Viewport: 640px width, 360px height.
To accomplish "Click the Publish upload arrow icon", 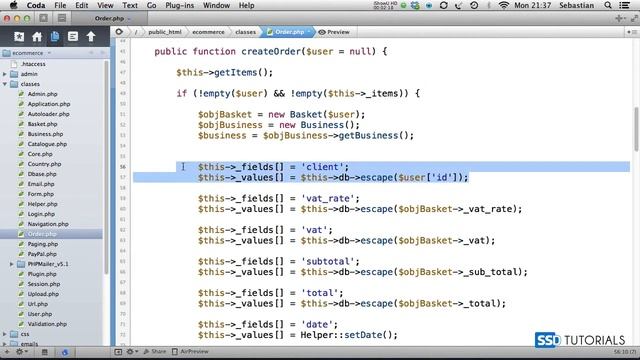I will pyautogui.click(x=91, y=37).
